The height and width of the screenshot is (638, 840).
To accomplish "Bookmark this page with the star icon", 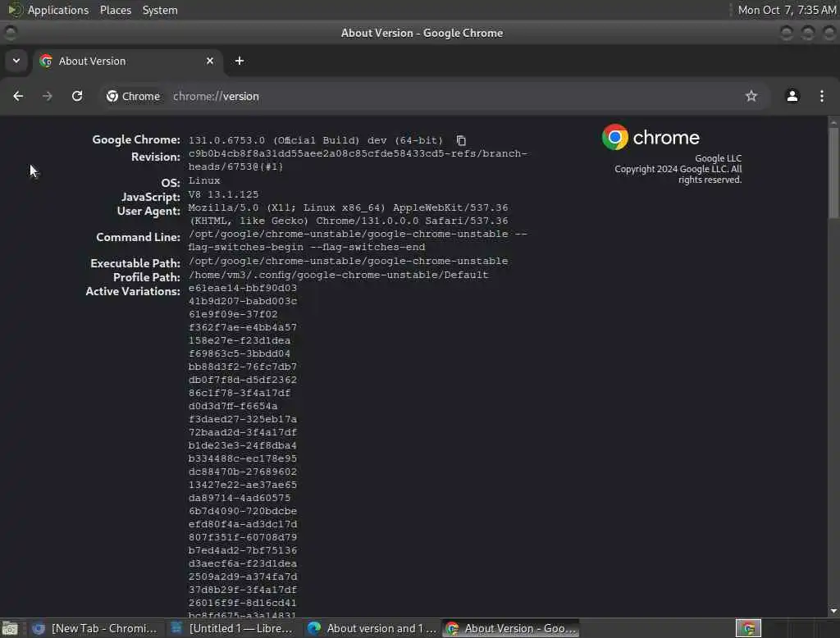I will [x=751, y=96].
